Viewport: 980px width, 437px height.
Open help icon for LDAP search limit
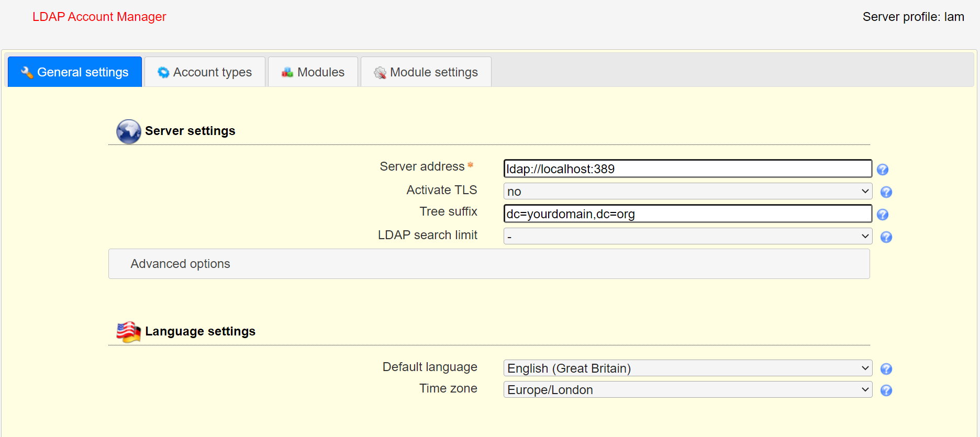click(886, 237)
